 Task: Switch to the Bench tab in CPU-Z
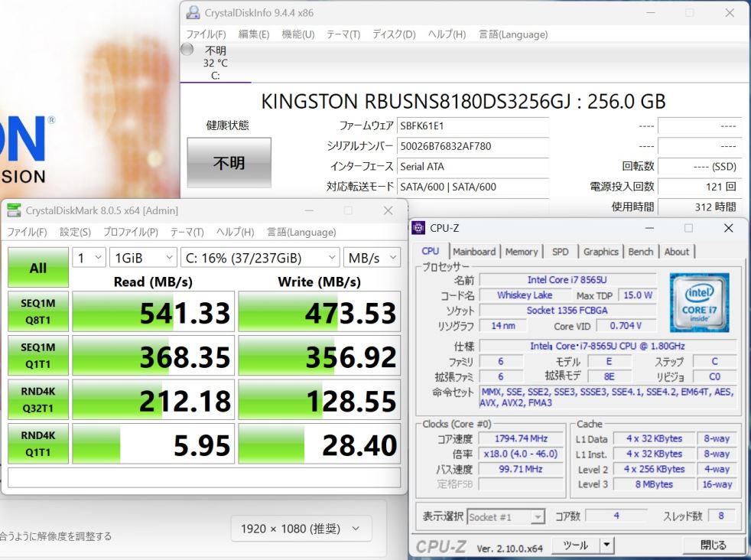tap(640, 252)
